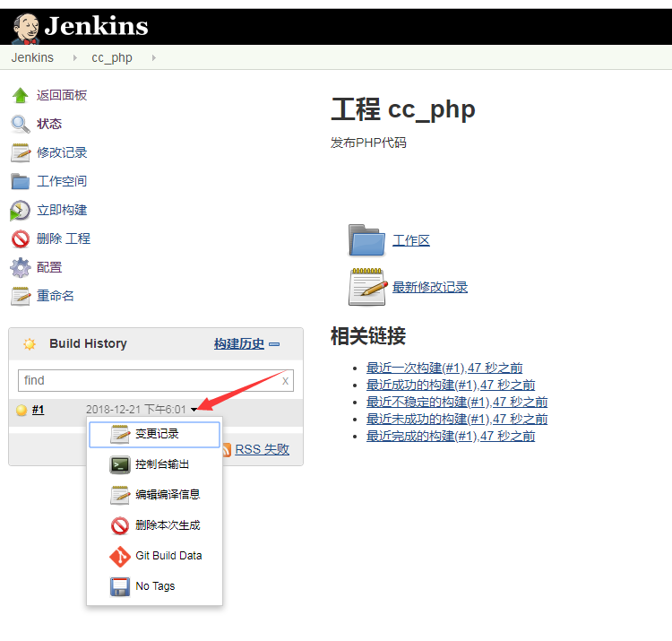The width and height of the screenshot is (672, 641).
Task: Open the 构建历史 trend link
Action: click(x=239, y=344)
